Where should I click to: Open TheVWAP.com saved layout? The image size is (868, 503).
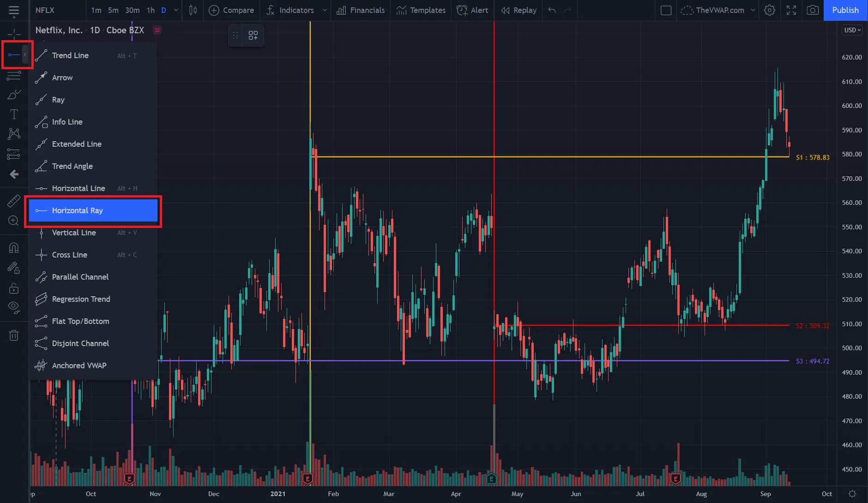(x=712, y=10)
